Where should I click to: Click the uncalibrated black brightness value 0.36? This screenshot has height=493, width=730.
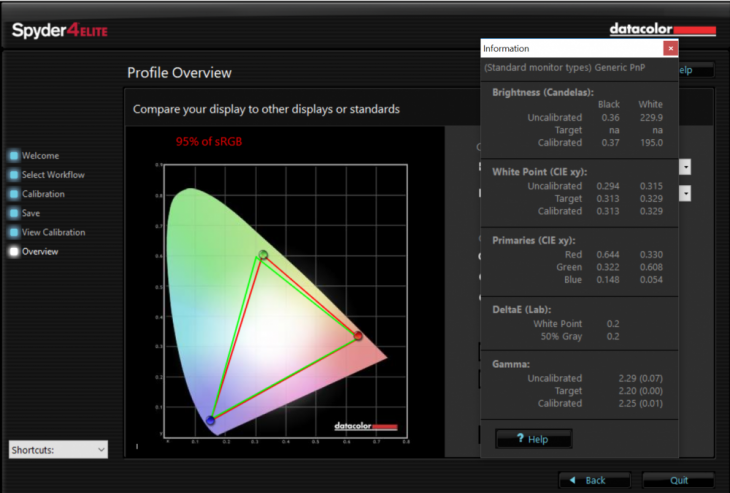click(610, 117)
